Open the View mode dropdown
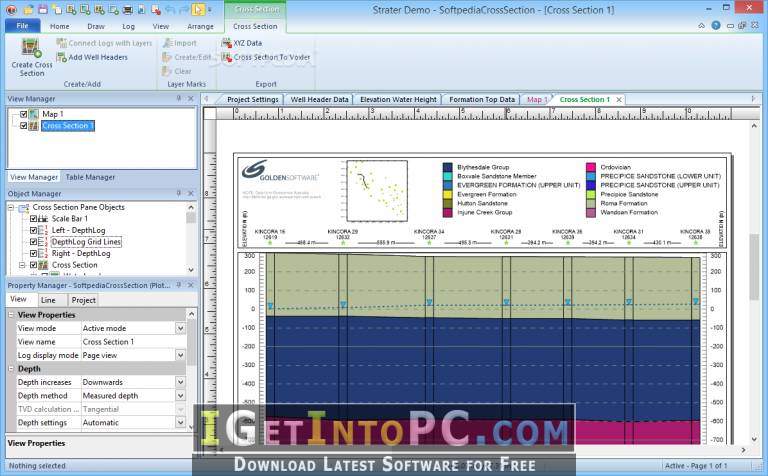Screen dimensions: 768x476 click(x=181, y=328)
